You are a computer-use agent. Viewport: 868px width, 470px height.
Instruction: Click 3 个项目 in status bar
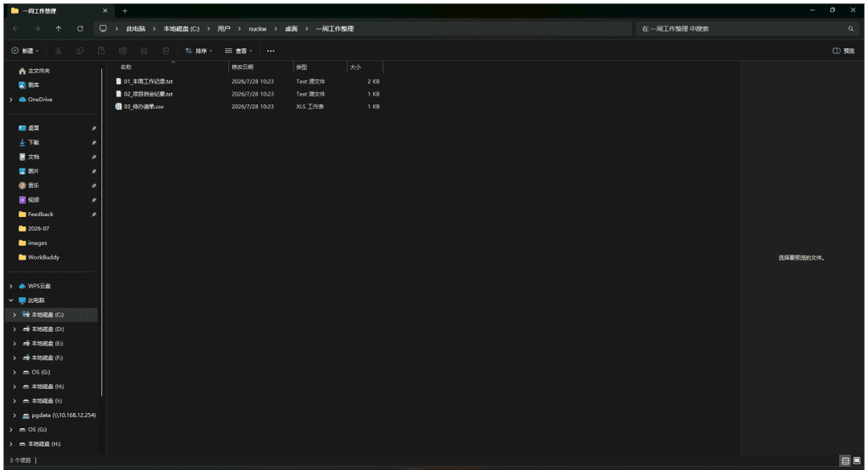[20, 460]
